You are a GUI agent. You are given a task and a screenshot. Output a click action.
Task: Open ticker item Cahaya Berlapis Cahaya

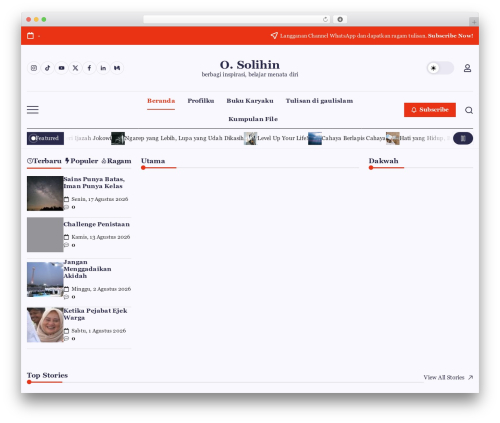coord(353,138)
